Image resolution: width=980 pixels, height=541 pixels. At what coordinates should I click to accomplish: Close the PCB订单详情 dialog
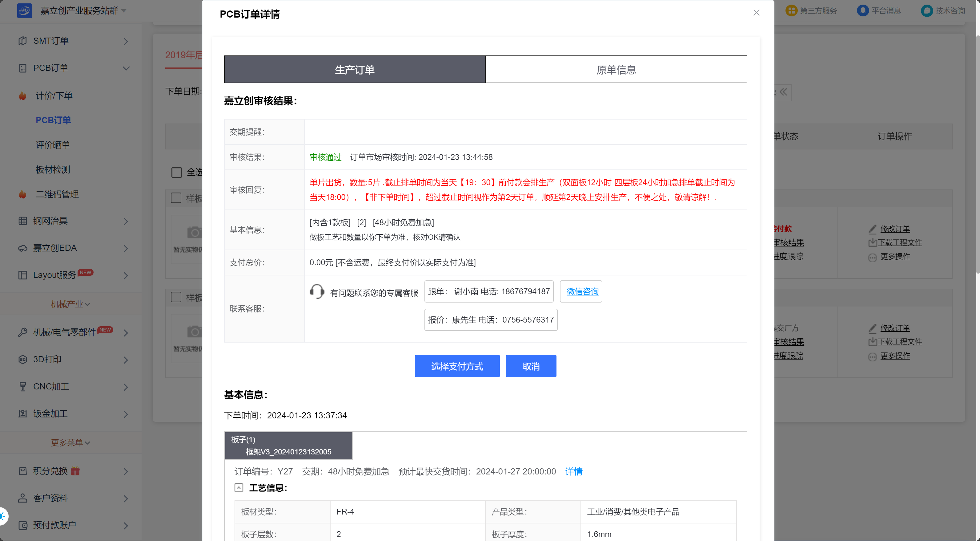pos(756,13)
